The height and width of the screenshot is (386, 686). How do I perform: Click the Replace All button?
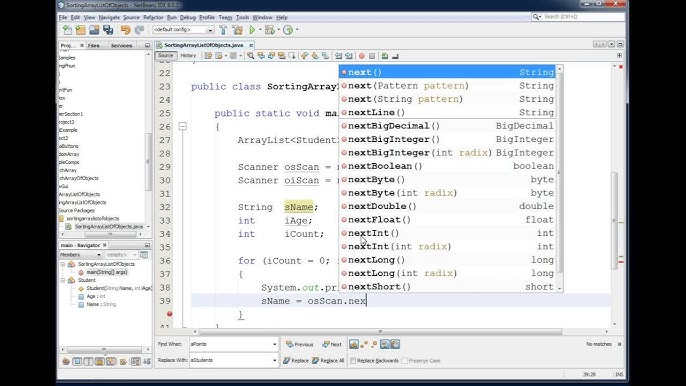coord(328,361)
